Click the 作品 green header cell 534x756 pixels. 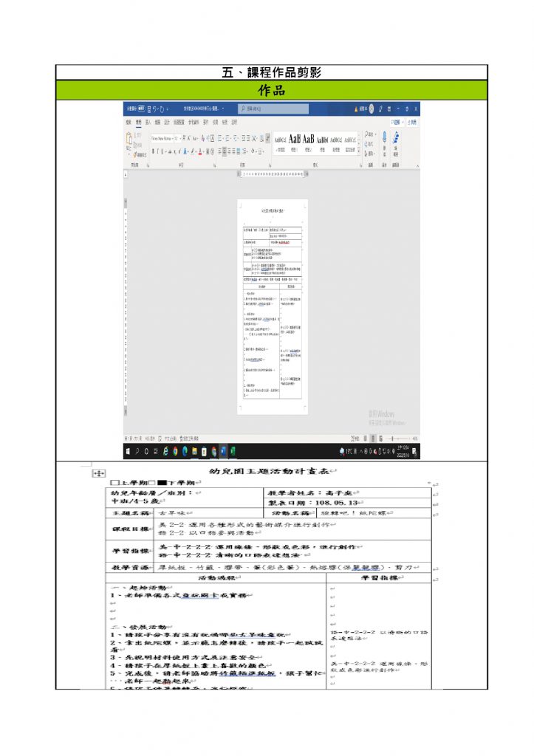(x=272, y=90)
